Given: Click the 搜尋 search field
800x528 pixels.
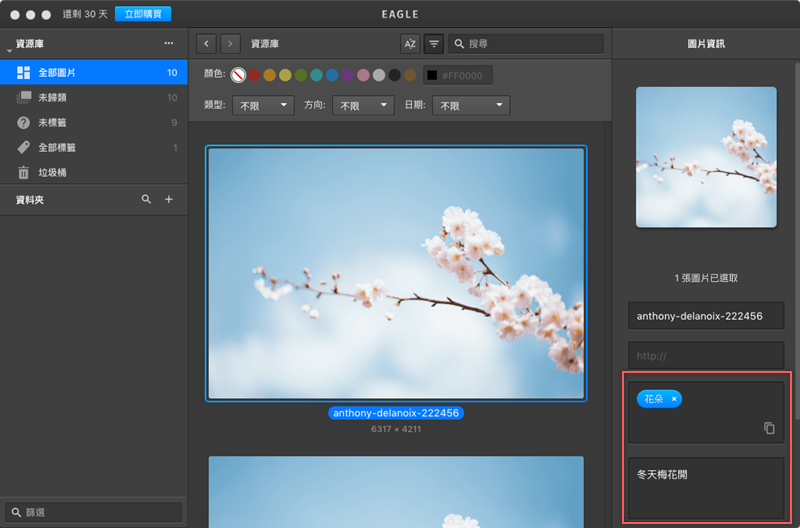Looking at the screenshot, I should tap(530, 44).
